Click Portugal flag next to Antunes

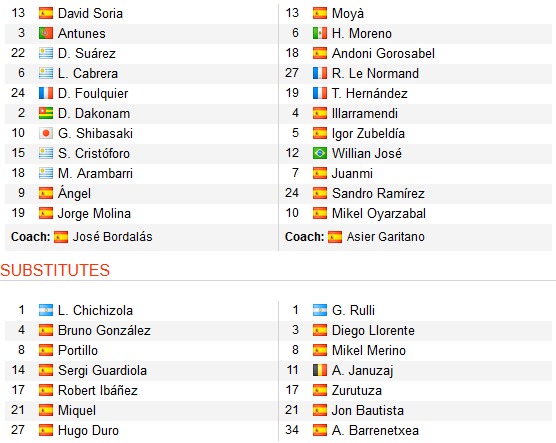tap(46, 33)
